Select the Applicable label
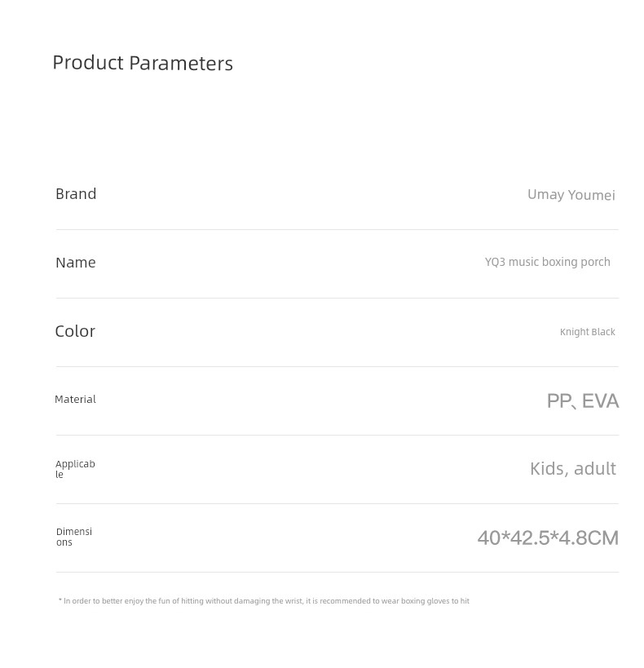 [x=75, y=469]
